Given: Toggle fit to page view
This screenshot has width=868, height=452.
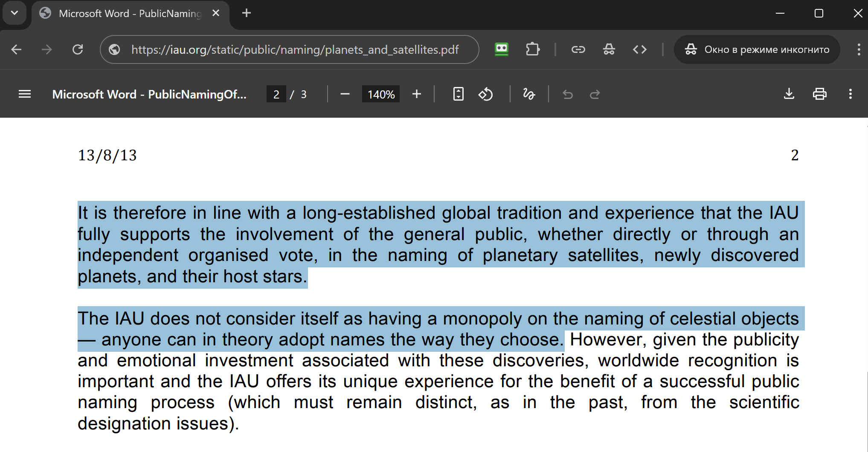Looking at the screenshot, I should click(x=458, y=94).
